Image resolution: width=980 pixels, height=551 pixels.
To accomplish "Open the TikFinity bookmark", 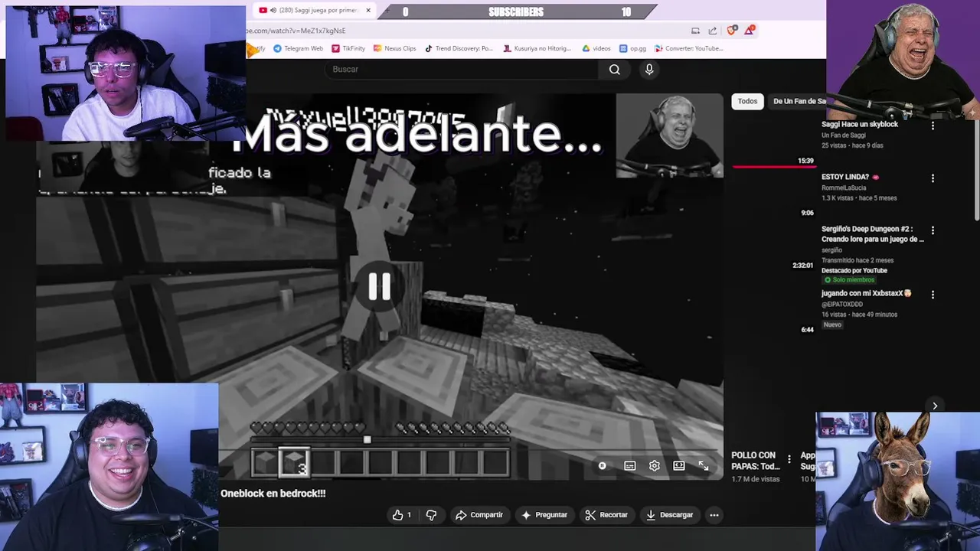I will [x=348, y=48].
